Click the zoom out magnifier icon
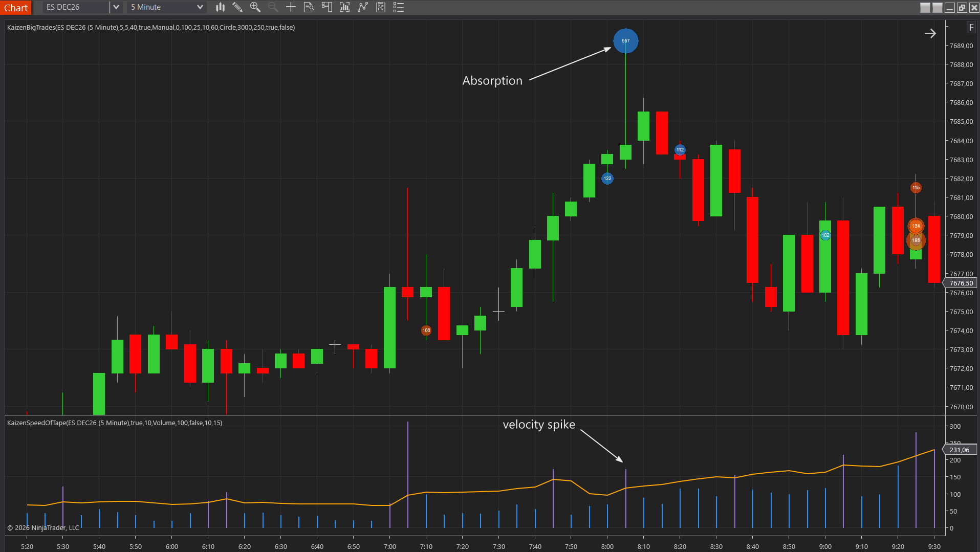This screenshot has height=552, width=980. 273,7
